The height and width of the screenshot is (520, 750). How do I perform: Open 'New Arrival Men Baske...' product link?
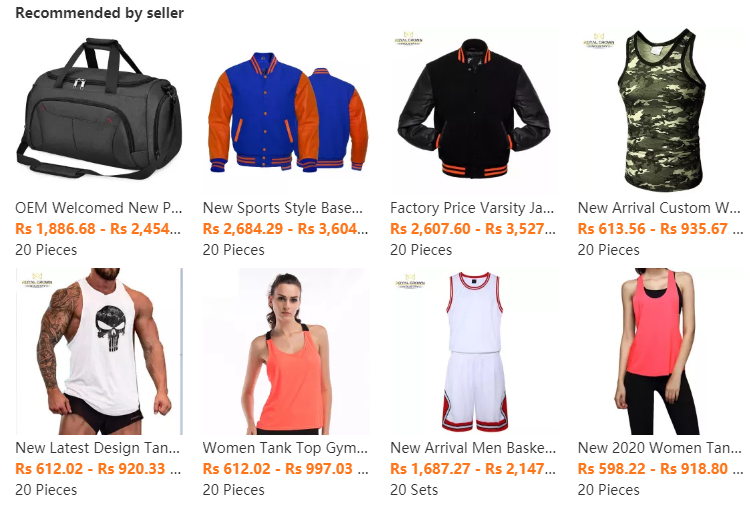coord(473,448)
